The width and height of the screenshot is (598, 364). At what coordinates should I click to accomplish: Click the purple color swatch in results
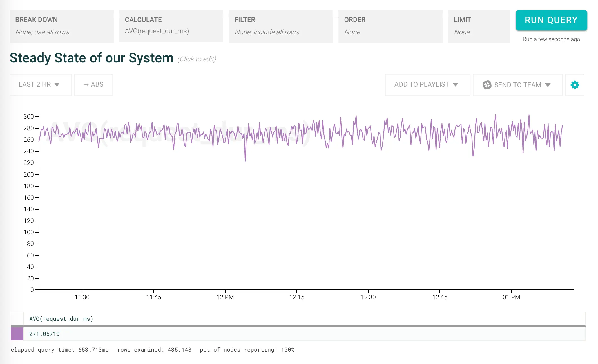coord(17,334)
